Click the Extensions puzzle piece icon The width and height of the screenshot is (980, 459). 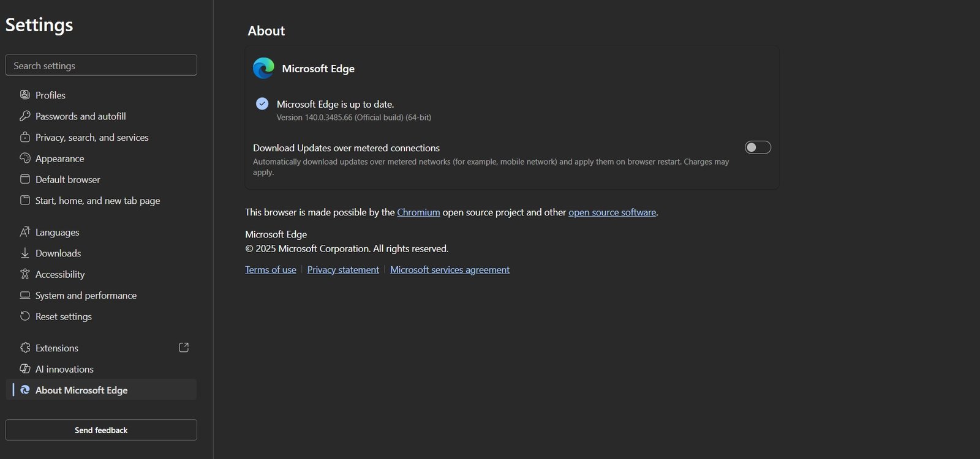(x=25, y=348)
